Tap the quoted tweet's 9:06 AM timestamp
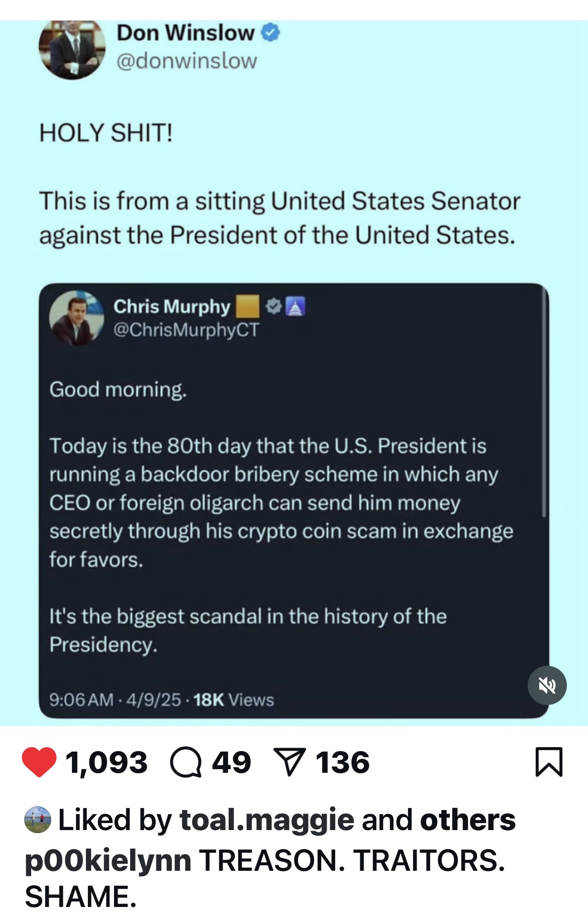This screenshot has height=914, width=588. (81, 699)
